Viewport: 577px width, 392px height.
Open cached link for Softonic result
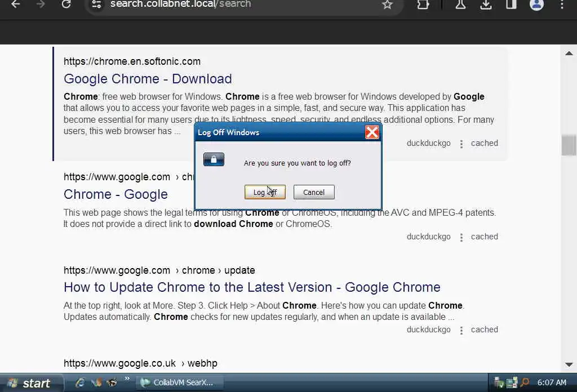(x=484, y=143)
